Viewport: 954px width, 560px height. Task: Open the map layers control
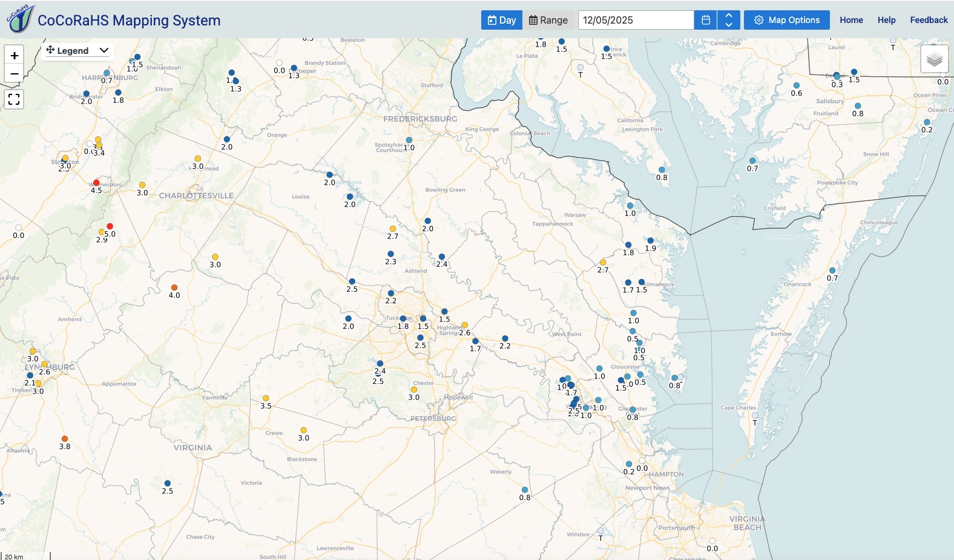[934, 59]
